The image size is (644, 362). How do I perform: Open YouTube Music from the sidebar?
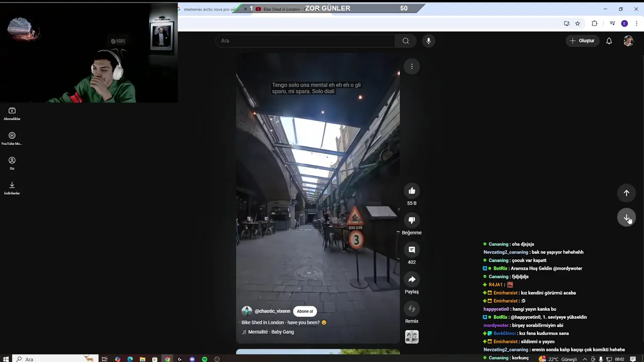[x=12, y=139]
